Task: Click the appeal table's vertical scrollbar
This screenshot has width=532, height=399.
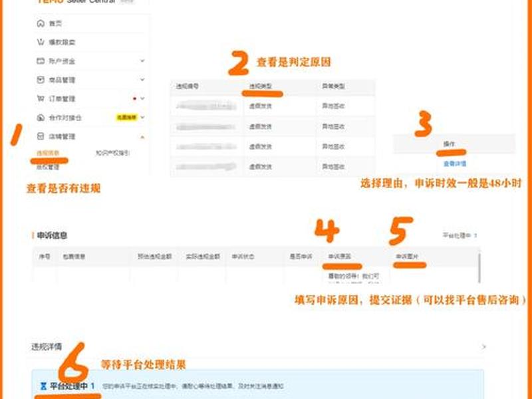Action: pyautogui.click(x=479, y=267)
